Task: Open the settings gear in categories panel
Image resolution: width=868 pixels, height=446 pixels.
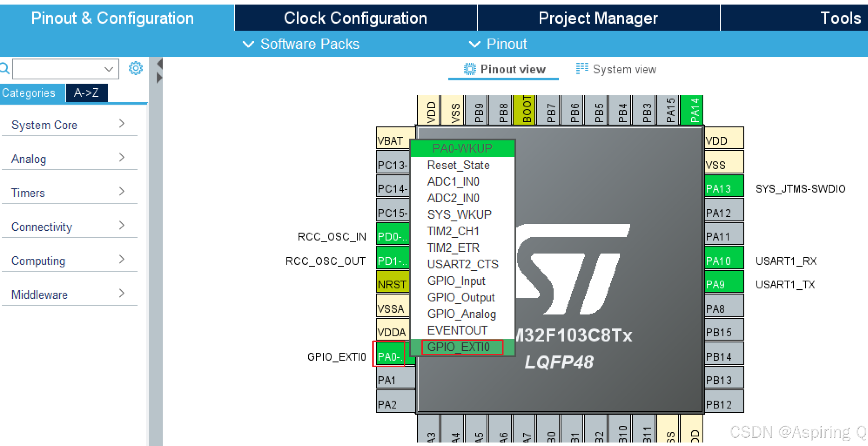Action: (x=135, y=68)
